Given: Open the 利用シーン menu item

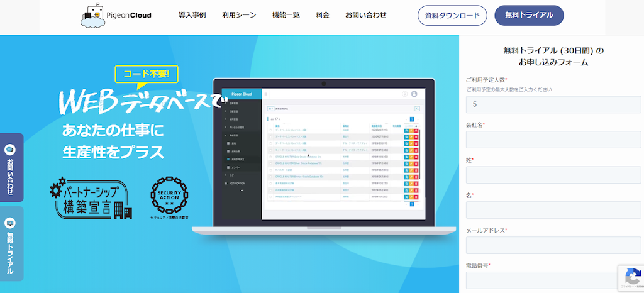Looking at the screenshot, I should pyautogui.click(x=239, y=15).
